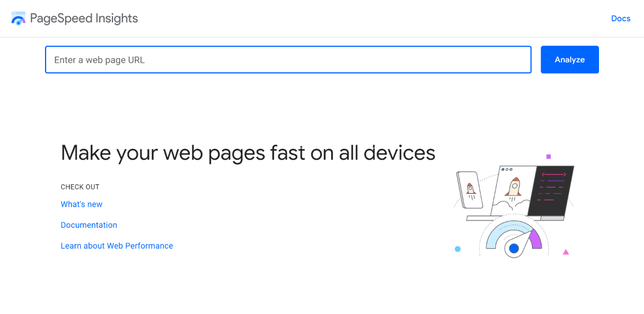Screen dimensions: 644x314
Task: Open the Docs link in header
Action: [620, 18]
